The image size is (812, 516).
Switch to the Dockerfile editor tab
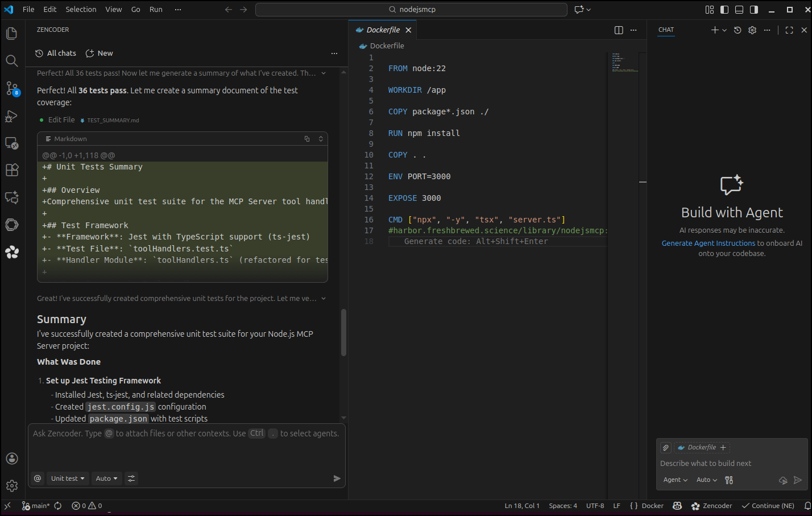(x=383, y=29)
